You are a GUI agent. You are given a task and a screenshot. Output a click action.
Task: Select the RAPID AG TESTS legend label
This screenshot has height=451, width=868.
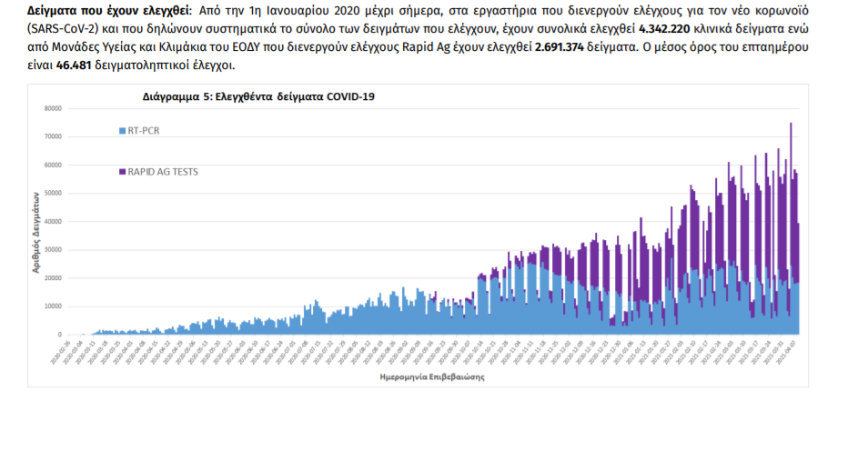point(163,171)
